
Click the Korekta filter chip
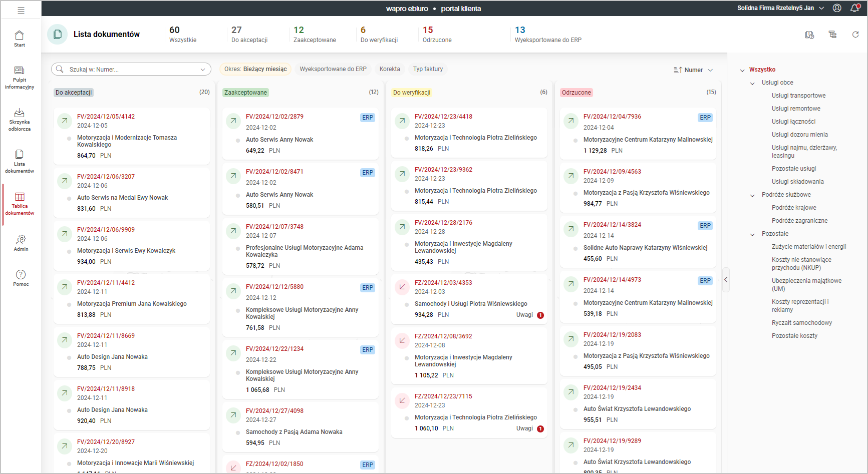(390, 69)
